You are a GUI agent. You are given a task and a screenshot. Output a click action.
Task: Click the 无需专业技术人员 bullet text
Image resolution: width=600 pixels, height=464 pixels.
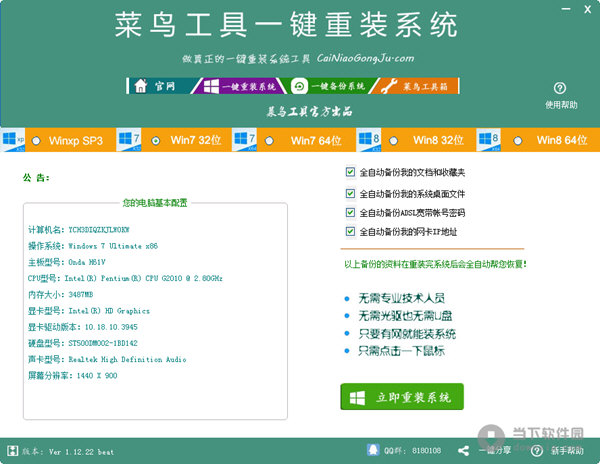coord(401,298)
